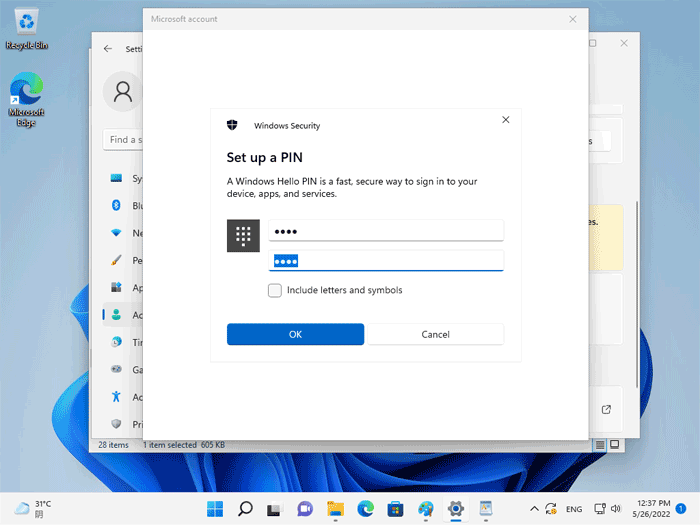Open Paint app on the taskbar
Image resolution: width=700 pixels, height=525 pixels.
click(x=426, y=509)
